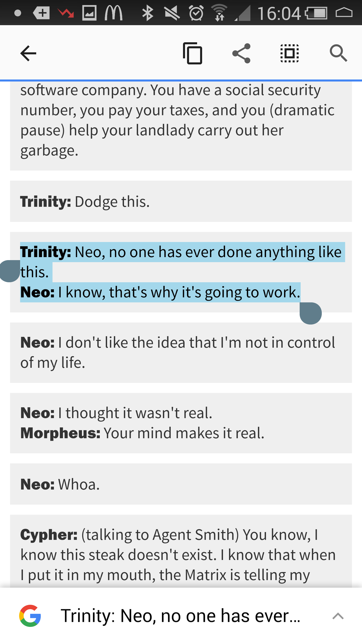This screenshot has width=362, height=644.
Task: Tap the alarm clock status icon
Action: 196,13
